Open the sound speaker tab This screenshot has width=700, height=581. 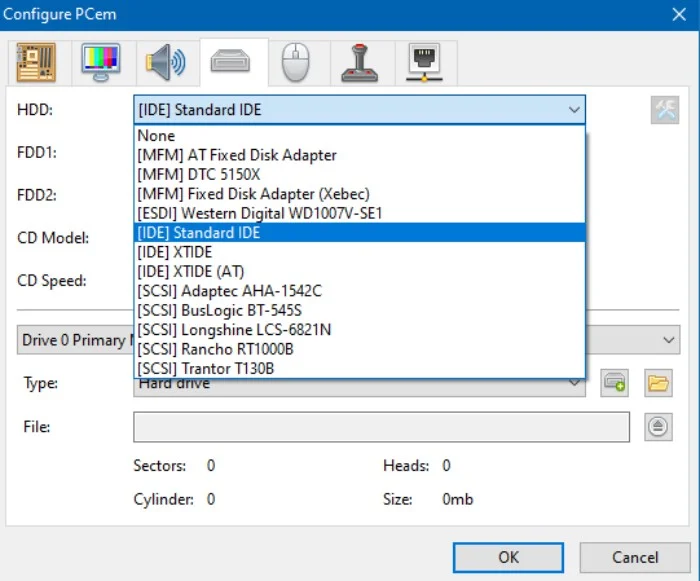165,63
